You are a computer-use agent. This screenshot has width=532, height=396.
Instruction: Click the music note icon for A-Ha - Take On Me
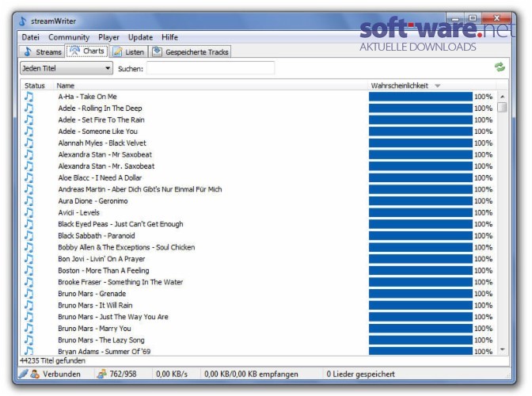coord(28,97)
